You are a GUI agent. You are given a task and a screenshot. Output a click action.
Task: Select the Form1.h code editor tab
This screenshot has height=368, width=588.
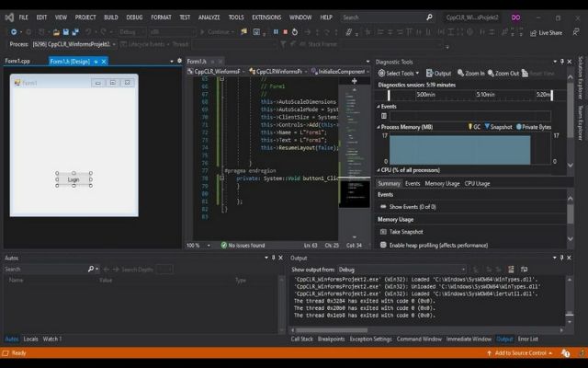(197, 62)
